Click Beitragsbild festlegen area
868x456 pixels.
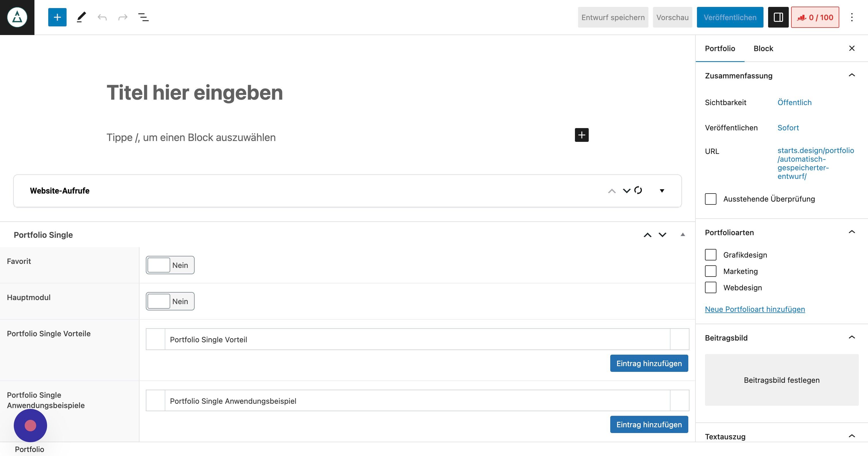(781, 380)
